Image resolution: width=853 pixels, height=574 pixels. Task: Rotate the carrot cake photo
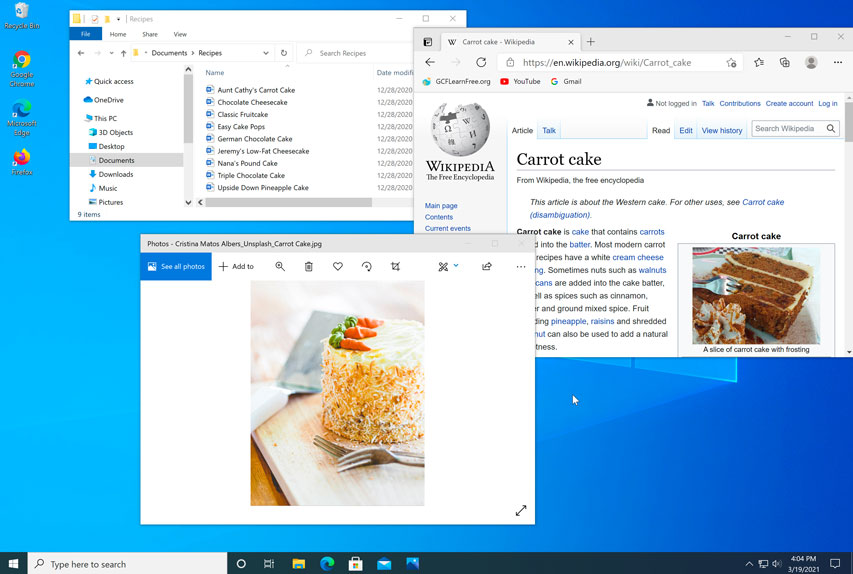tap(367, 267)
